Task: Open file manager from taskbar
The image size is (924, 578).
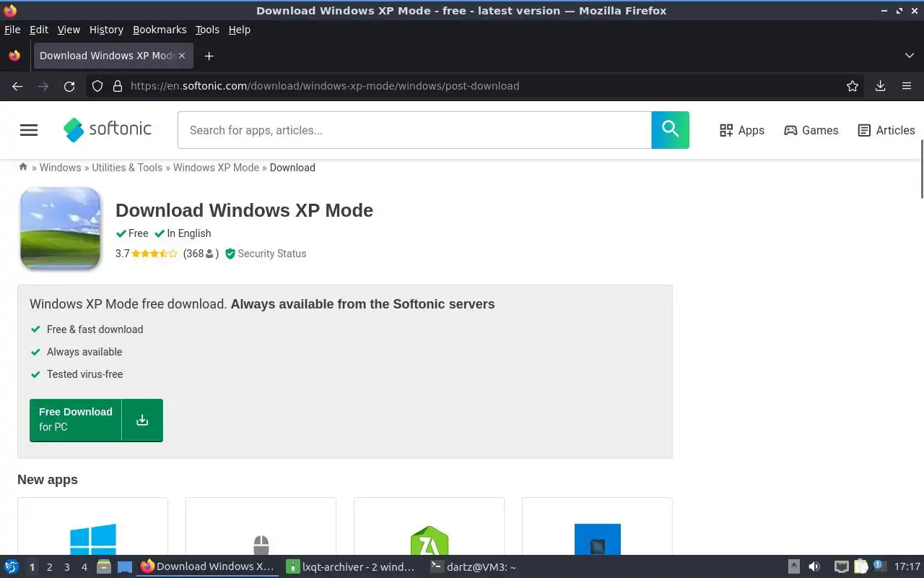Action: point(103,567)
